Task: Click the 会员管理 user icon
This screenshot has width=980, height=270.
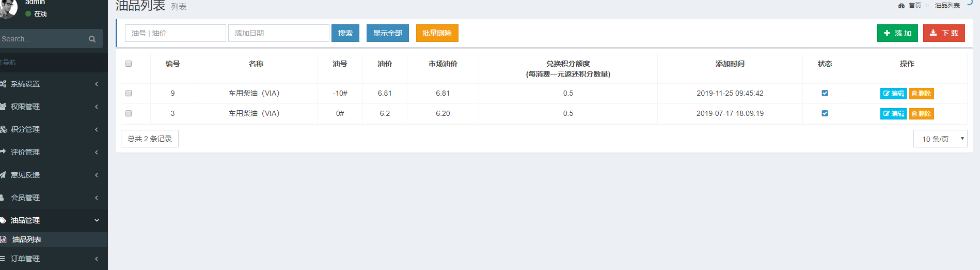Action: [2, 198]
